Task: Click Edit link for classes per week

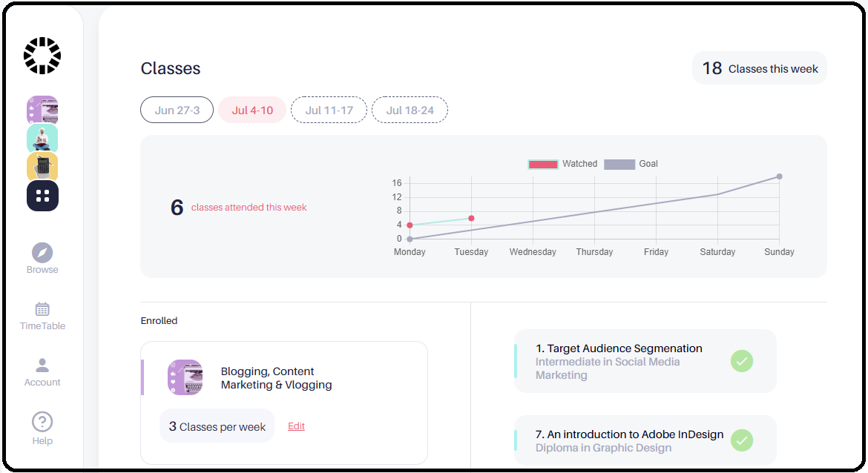Action: click(296, 426)
